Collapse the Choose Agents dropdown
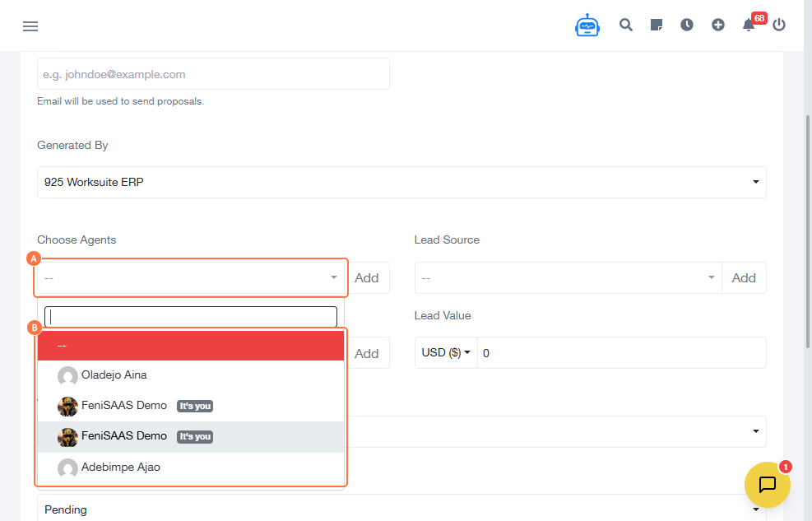Viewport: 812px width, 521px height. [x=191, y=278]
